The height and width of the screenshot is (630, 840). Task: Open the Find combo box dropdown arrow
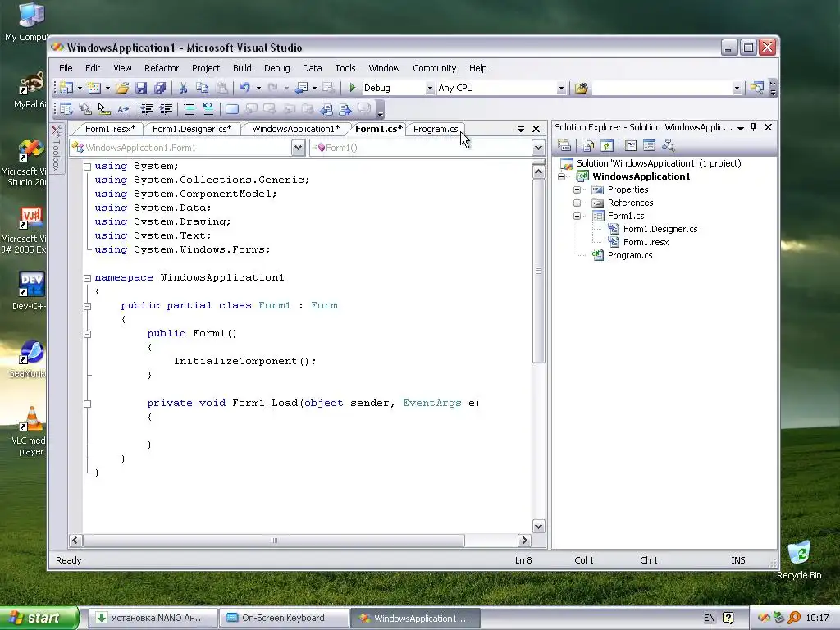tap(737, 88)
